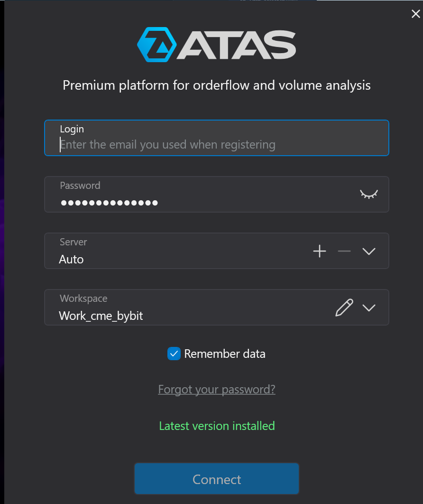Image resolution: width=423 pixels, height=504 pixels.
Task: Open the Forgot your password link
Action: (x=217, y=390)
